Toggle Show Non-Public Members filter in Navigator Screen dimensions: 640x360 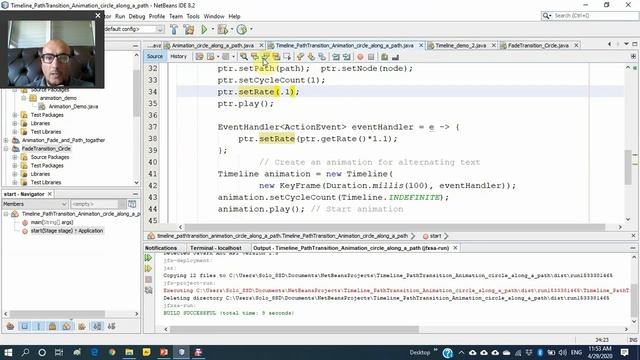(52, 326)
